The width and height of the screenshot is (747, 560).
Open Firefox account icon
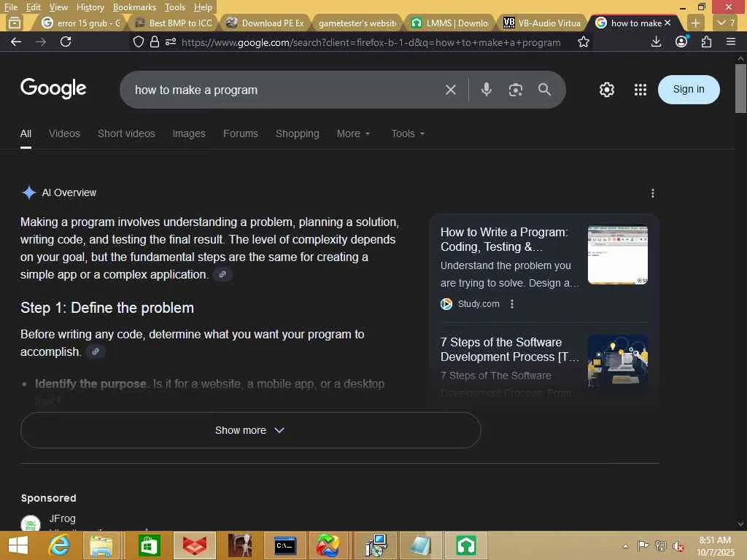coord(681,42)
